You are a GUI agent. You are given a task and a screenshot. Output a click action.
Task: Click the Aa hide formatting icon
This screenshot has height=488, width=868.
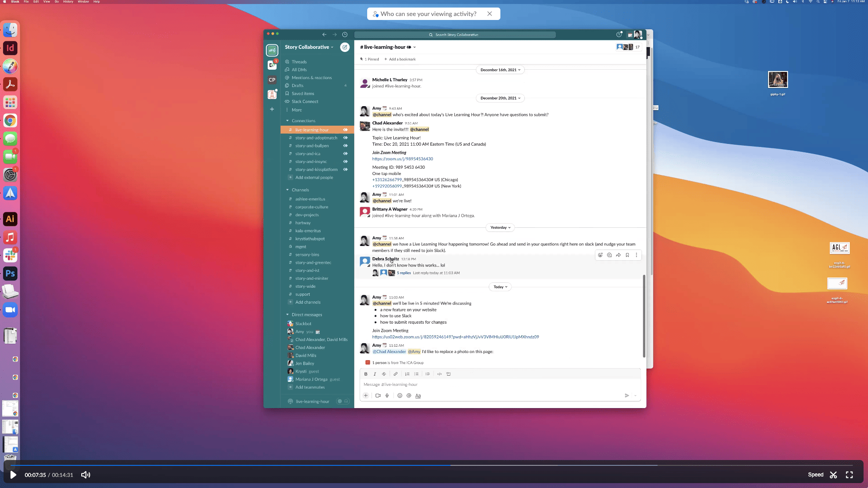pos(418,396)
